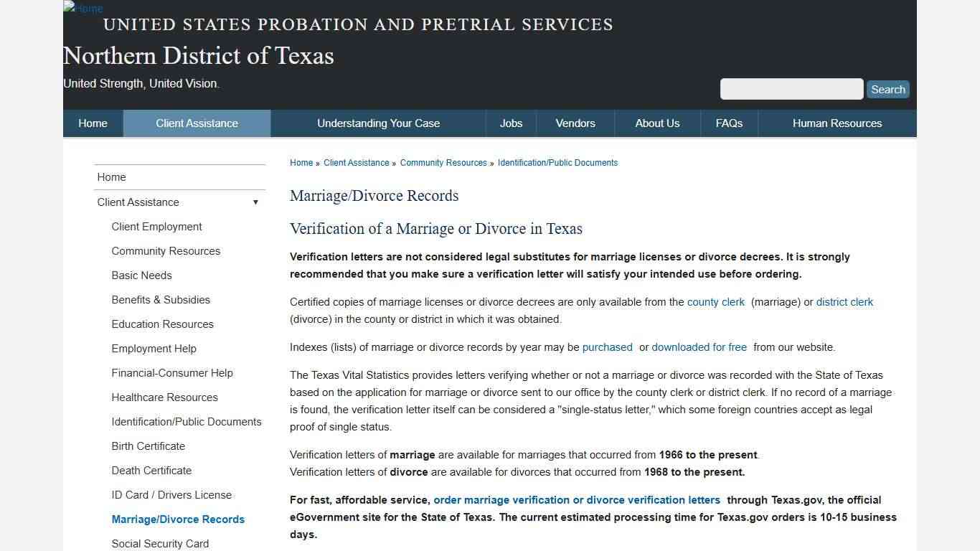
Task: Select Human Resources in the top menu
Action: point(837,123)
